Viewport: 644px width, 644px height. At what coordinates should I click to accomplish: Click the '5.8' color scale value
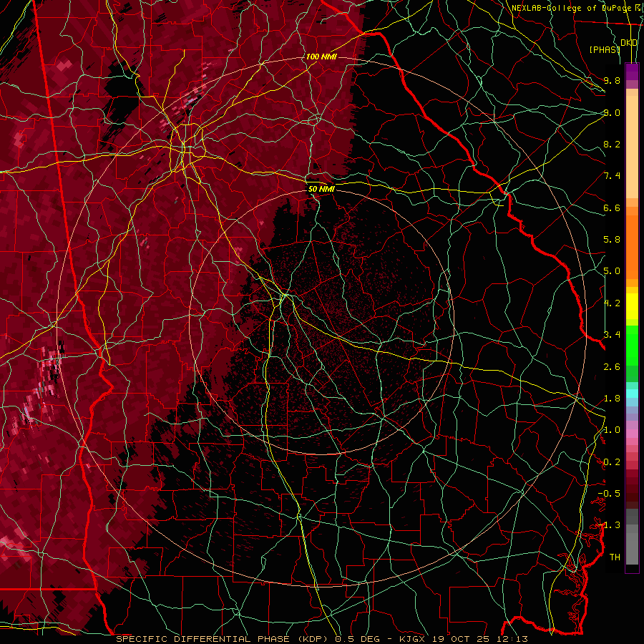(612, 240)
